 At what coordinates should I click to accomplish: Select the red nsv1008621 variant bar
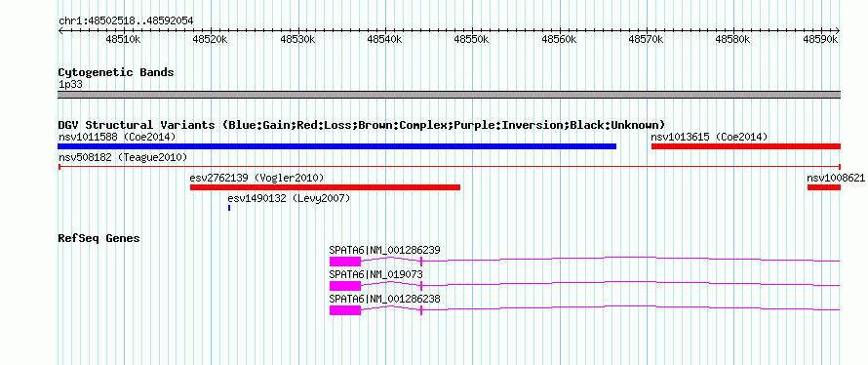tap(824, 187)
